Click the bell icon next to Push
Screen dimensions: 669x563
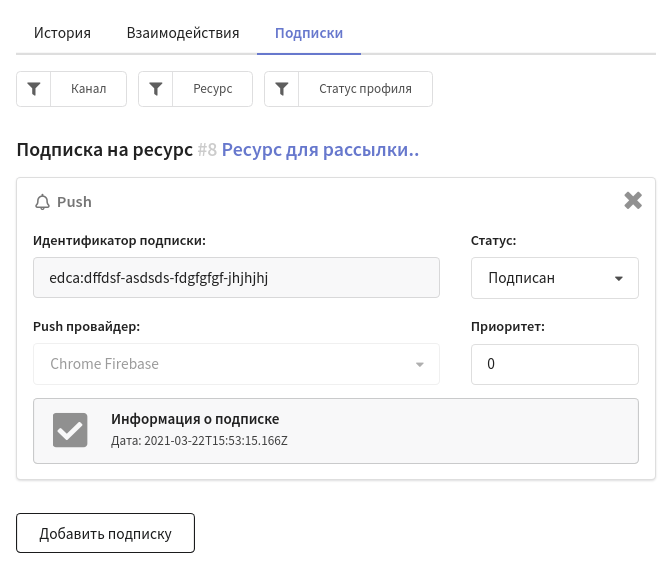point(42,202)
